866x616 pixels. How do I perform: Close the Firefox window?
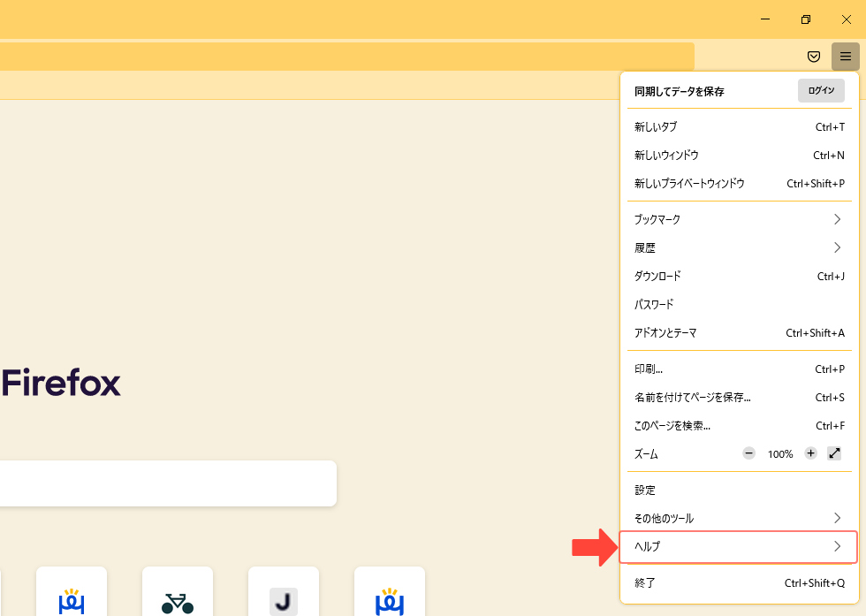coord(847,19)
